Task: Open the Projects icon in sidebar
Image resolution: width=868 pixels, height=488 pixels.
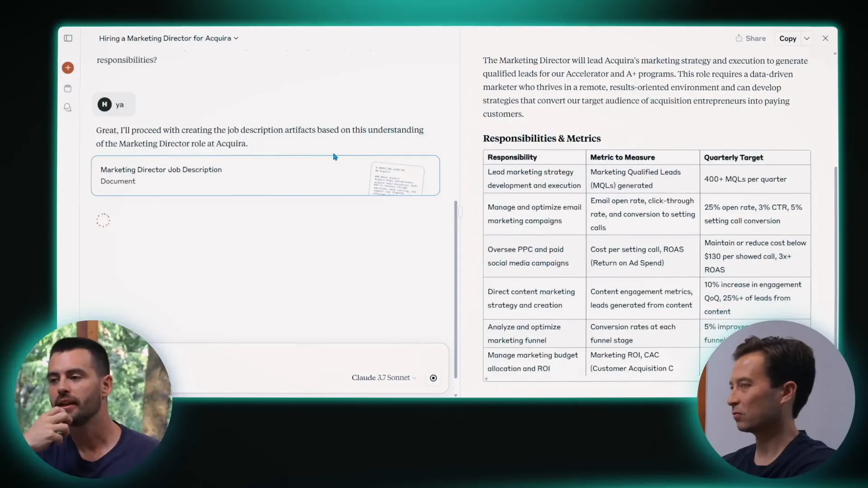Action: (x=68, y=89)
